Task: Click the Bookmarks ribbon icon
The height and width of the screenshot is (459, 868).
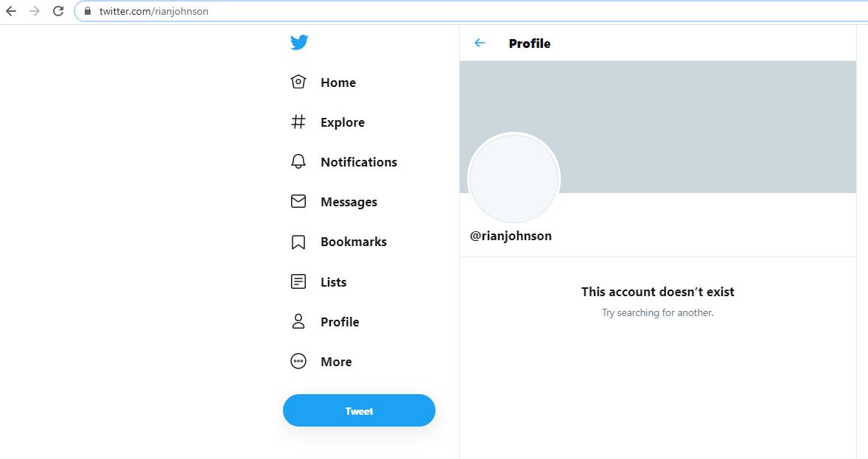Action: click(298, 242)
